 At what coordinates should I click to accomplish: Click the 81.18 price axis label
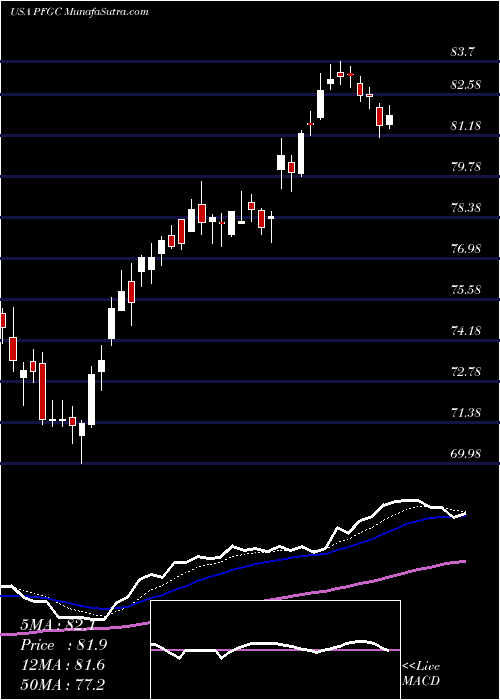(x=466, y=126)
